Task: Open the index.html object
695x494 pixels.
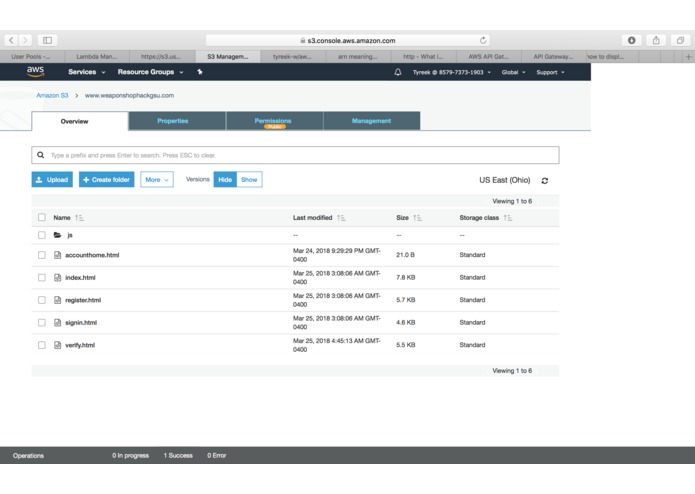Action: point(80,278)
